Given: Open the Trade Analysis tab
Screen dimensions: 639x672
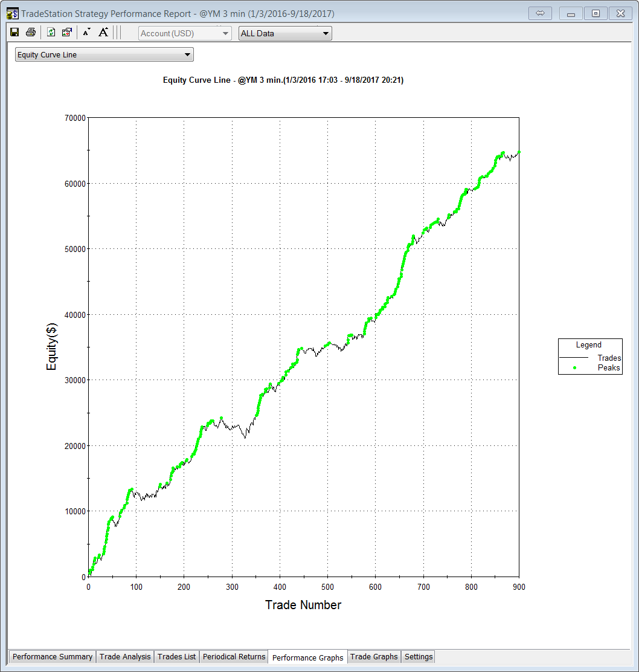Looking at the screenshot, I should [x=125, y=657].
